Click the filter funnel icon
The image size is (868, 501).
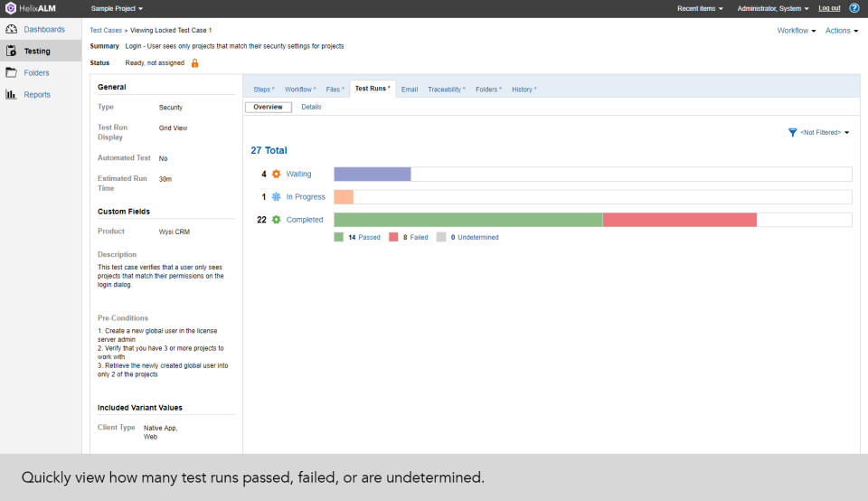tap(793, 132)
